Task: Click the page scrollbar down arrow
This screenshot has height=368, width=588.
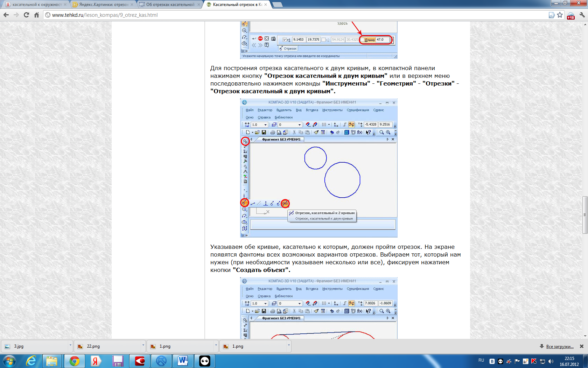Action: pos(585,336)
